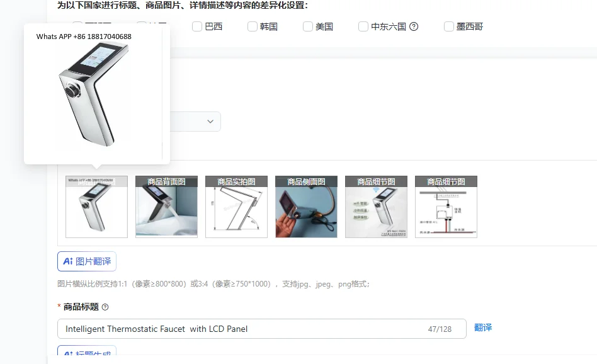
Task: Select the 商品背面图 thumbnail
Action: click(166, 207)
